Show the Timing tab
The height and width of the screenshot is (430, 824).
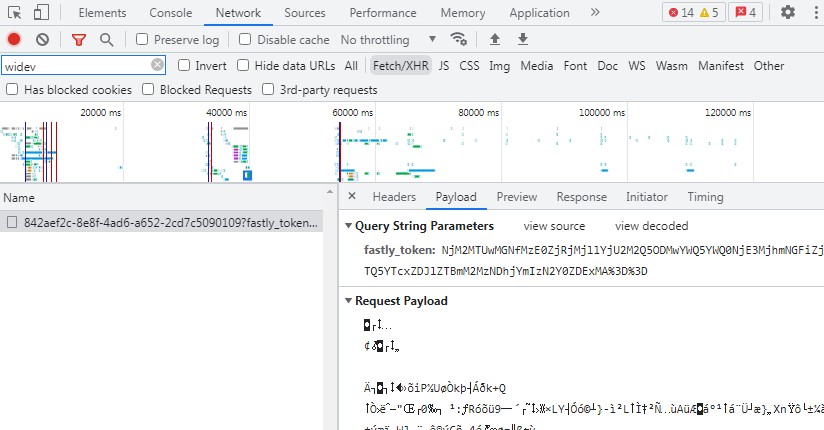[x=705, y=197]
